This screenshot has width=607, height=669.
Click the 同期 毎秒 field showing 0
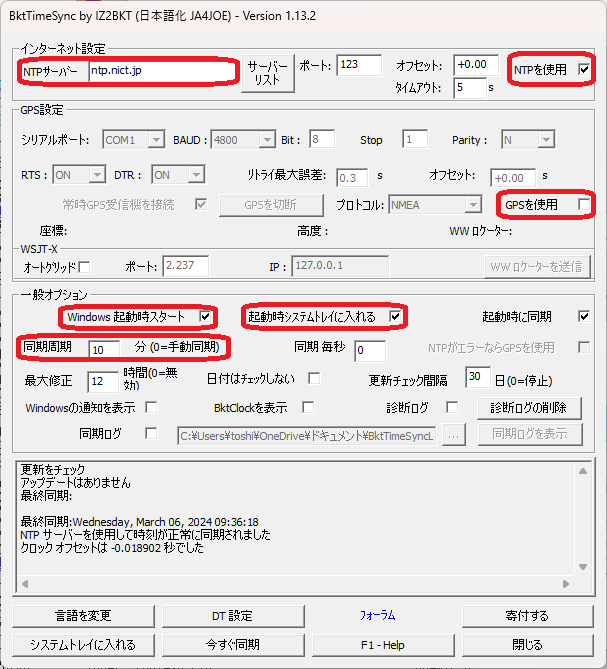coord(370,350)
